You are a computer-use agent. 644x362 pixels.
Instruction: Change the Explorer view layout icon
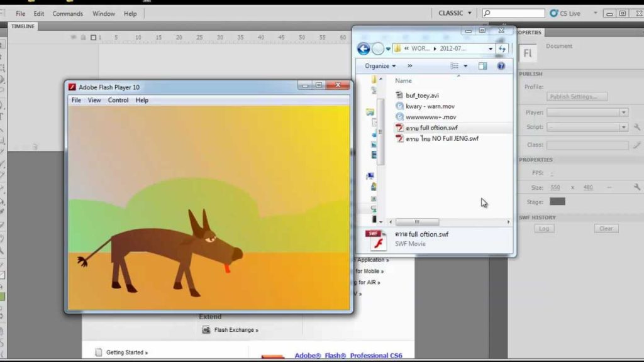[x=454, y=66]
